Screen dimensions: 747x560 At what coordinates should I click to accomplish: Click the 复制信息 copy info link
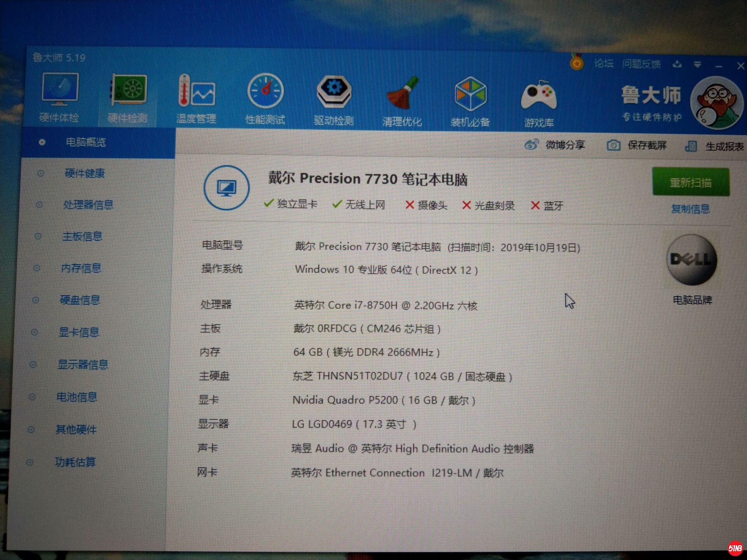pos(690,209)
